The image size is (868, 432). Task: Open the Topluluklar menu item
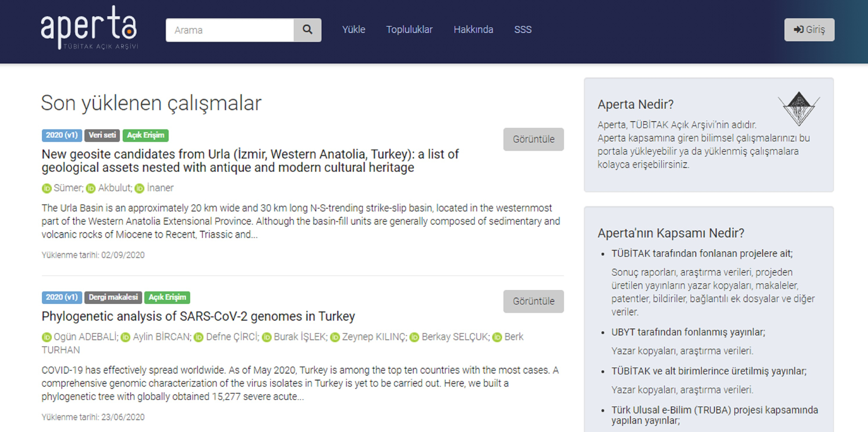pyautogui.click(x=409, y=29)
